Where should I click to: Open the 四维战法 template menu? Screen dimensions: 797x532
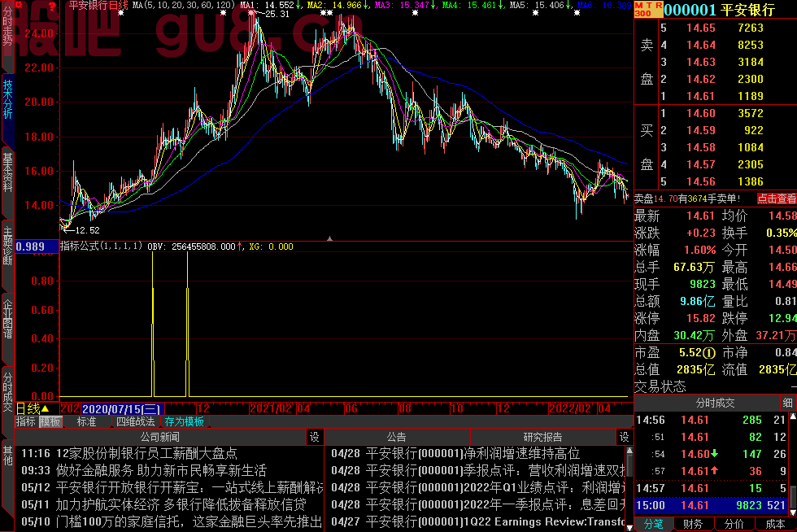(x=135, y=421)
